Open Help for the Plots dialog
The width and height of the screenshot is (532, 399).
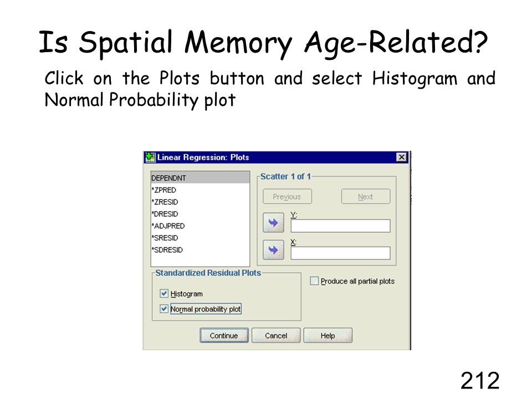coord(328,336)
